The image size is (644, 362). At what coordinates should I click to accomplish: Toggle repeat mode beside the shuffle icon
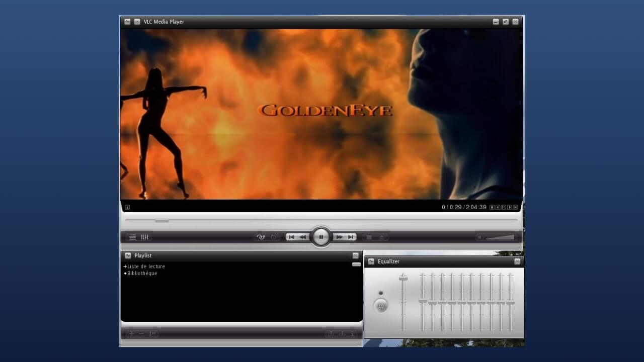click(274, 237)
